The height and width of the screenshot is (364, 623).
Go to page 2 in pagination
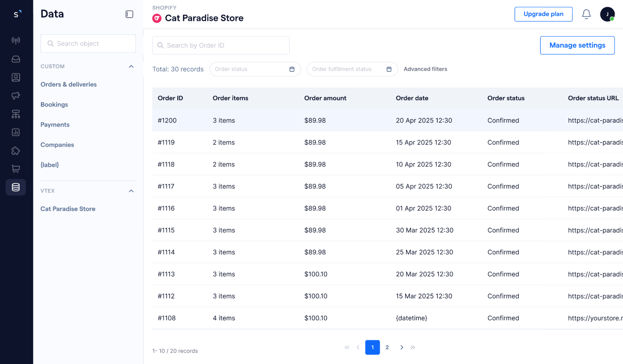(x=387, y=347)
